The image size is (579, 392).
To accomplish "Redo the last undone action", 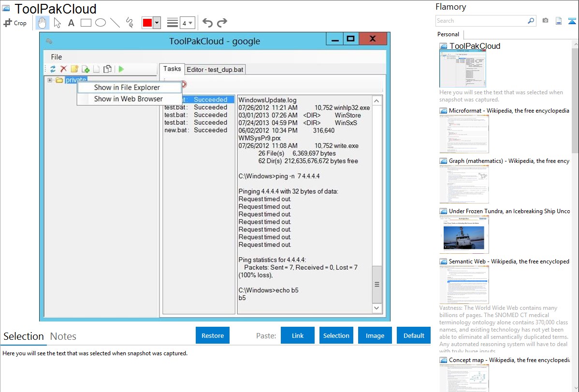I will pyautogui.click(x=222, y=23).
